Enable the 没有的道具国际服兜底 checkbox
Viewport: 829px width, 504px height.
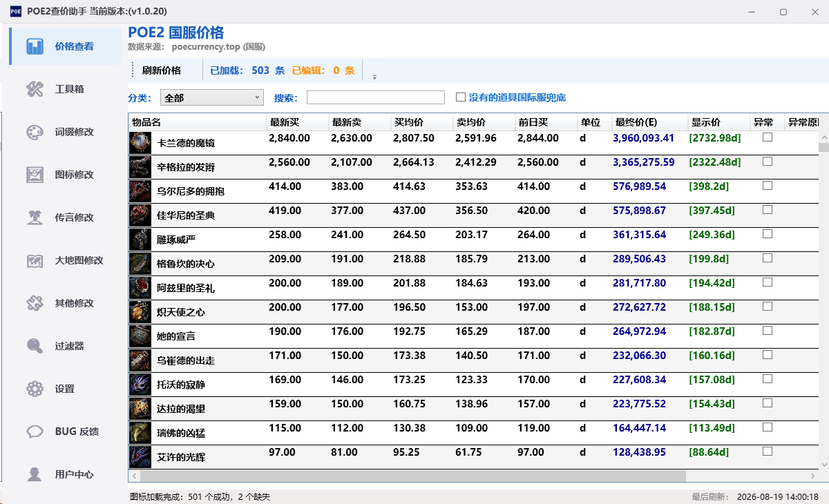point(461,97)
